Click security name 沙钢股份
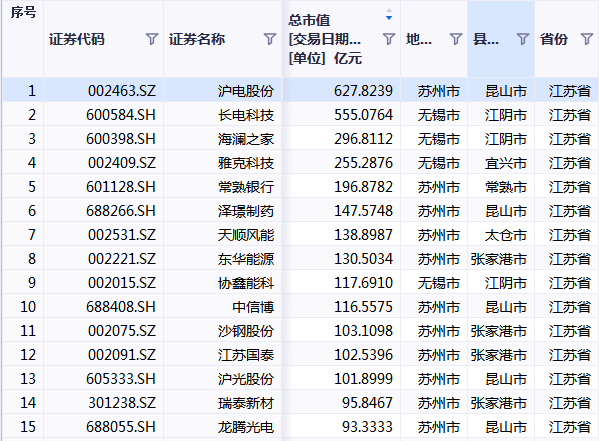The height and width of the screenshot is (441, 599). pos(246,331)
